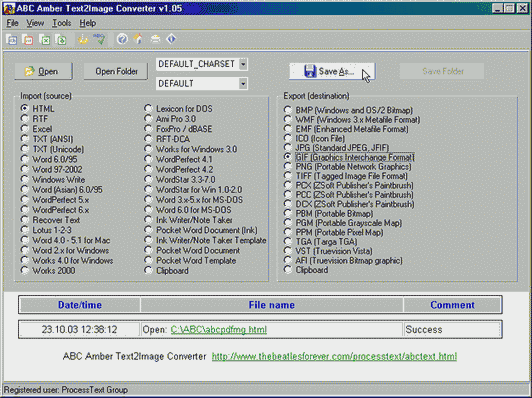Choose TGA (Targa TGA) export format

(321, 242)
